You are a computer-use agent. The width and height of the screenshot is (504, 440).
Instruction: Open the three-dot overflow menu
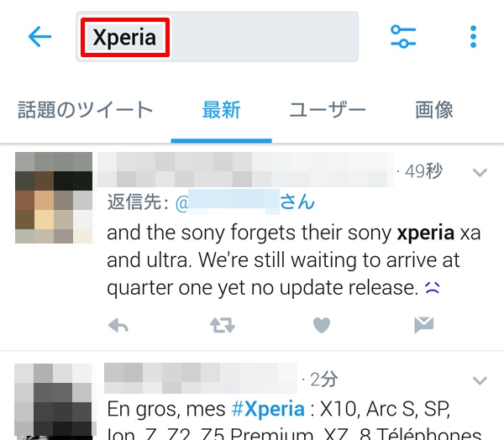473,37
